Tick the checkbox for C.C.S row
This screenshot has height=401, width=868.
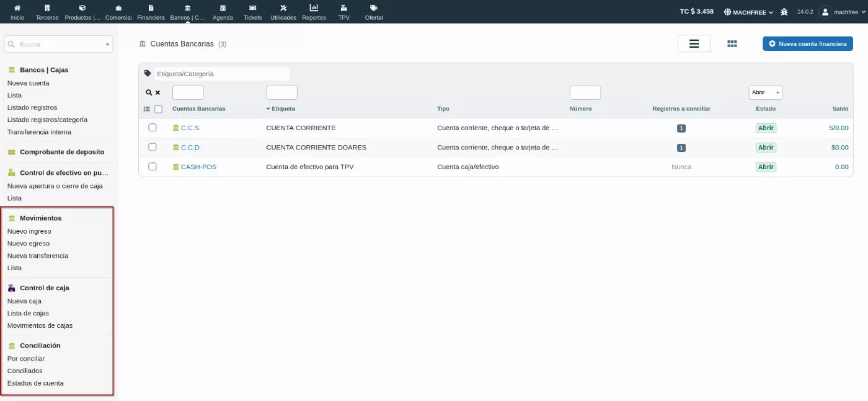point(153,128)
